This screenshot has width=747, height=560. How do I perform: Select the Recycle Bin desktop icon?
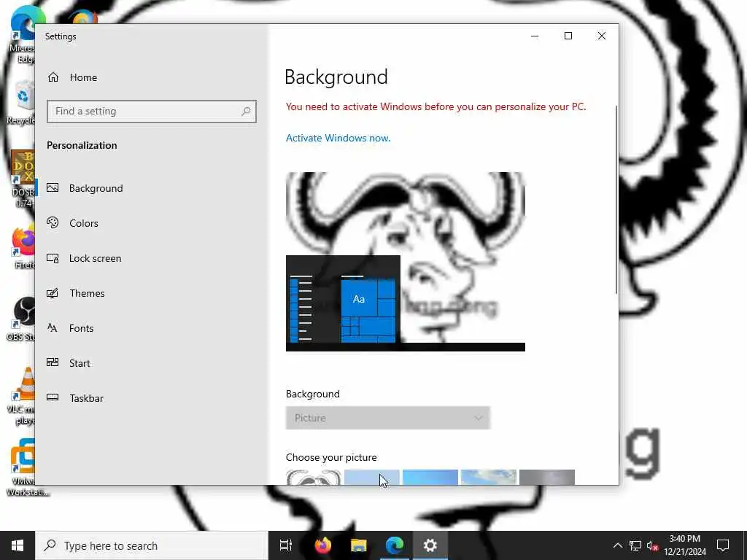coord(21,102)
